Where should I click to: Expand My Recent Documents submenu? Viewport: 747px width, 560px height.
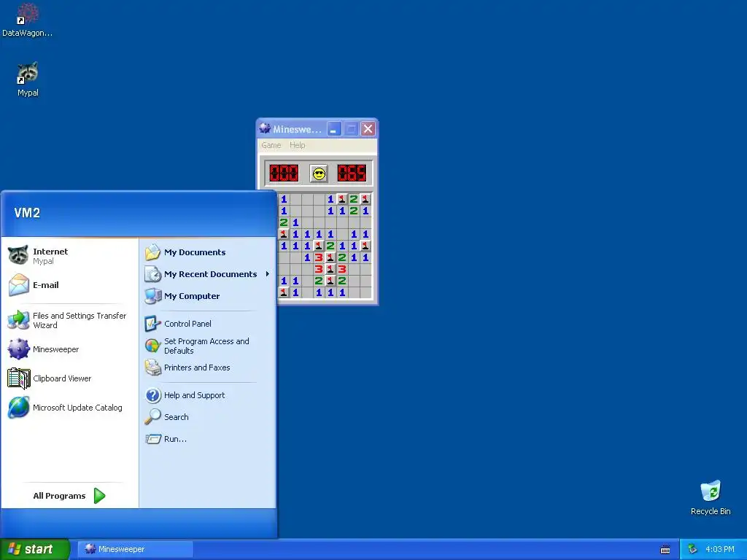(x=206, y=274)
